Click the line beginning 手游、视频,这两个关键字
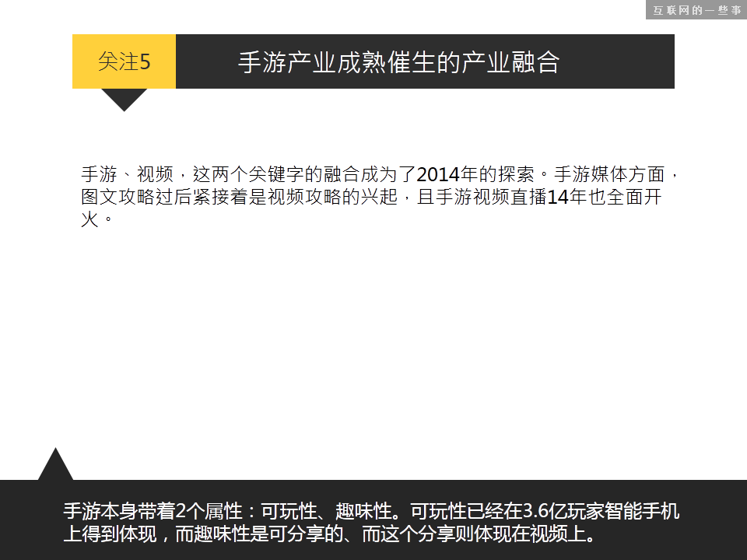The height and width of the screenshot is (560, 747). pos(380,174)
